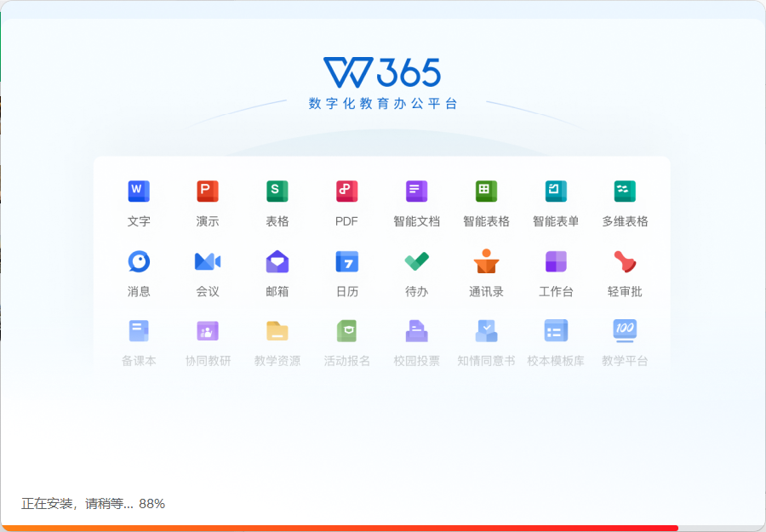Click the 智能表格 icon
Viewport: 766px width, 532px height.
(x=486, y=191)
